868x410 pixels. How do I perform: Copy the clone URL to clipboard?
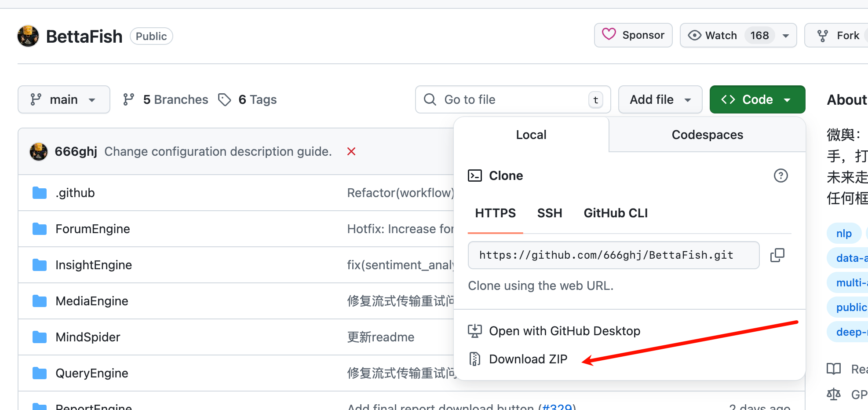(x=777, y=255)
